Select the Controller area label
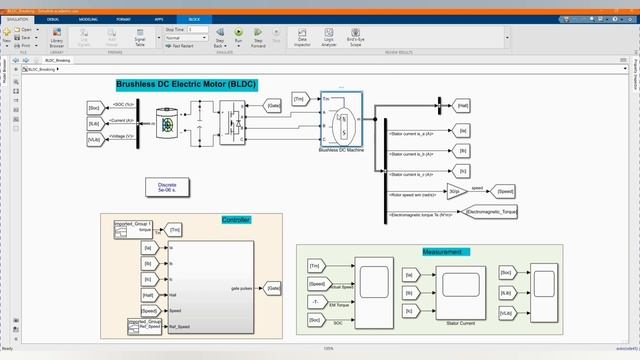 click(x=236, y=220)
